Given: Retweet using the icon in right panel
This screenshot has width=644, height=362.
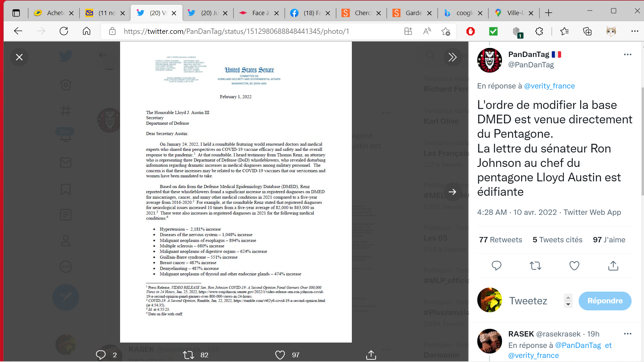Looking at the screenshot, I should (535, 266).
